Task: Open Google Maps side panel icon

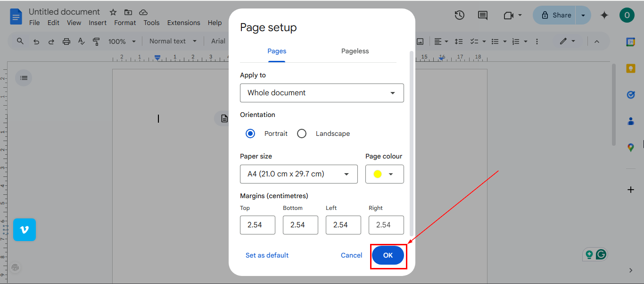Action: coord(631,148)
